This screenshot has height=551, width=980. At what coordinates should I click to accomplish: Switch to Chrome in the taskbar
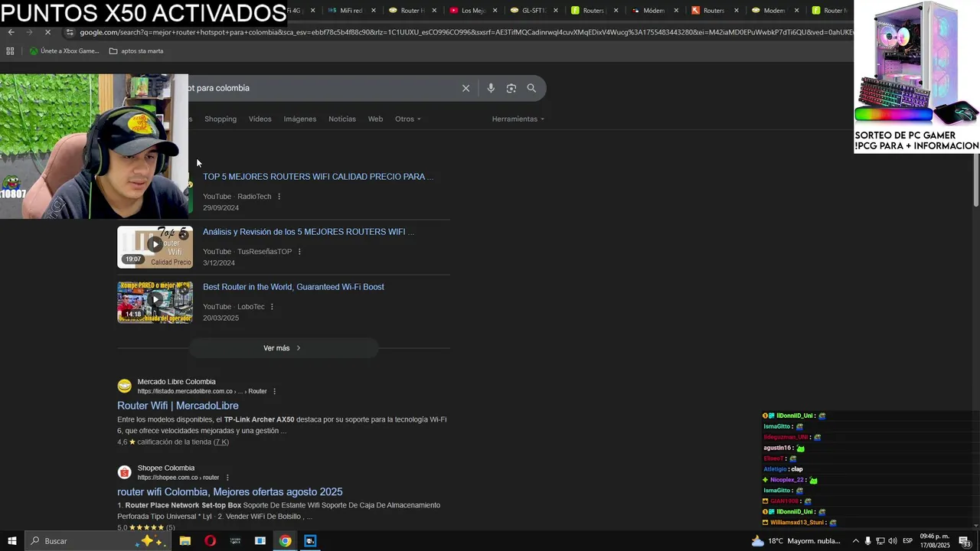(x=285, y=541)
